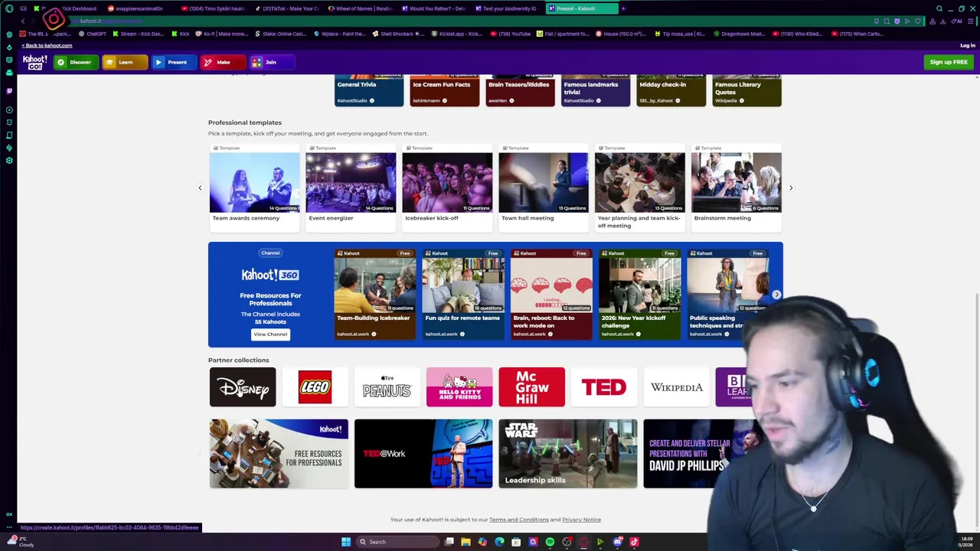
Task: Open the Wikipedia partner collection
Action: coord(676,387)
